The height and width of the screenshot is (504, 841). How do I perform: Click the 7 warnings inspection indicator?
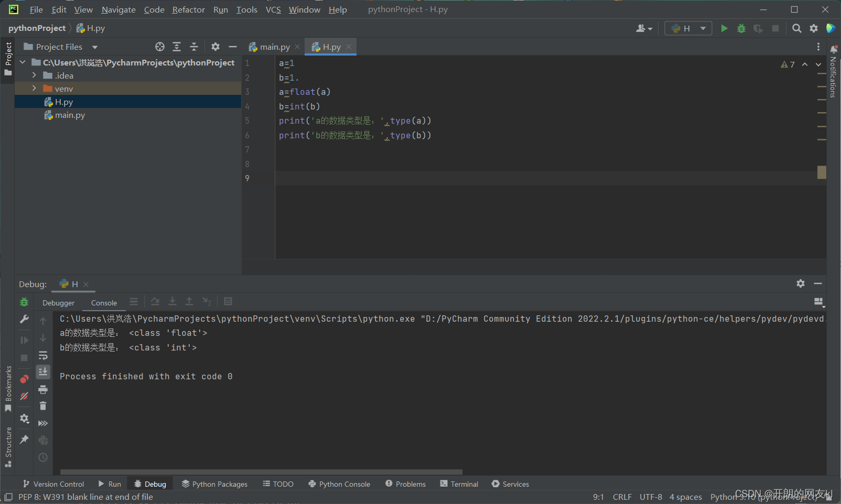(788, 64)
